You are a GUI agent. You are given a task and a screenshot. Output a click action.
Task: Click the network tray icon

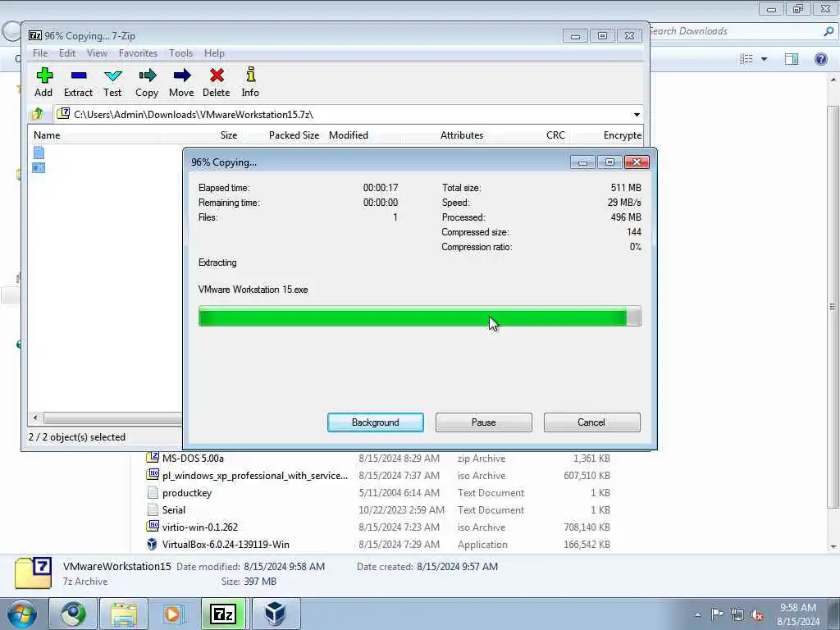[x=737, y=614]
